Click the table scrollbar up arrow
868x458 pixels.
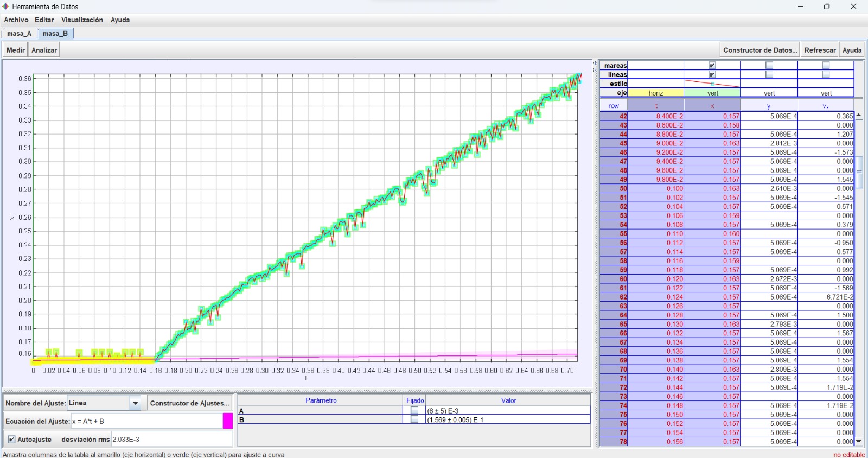tap(858, 116)
